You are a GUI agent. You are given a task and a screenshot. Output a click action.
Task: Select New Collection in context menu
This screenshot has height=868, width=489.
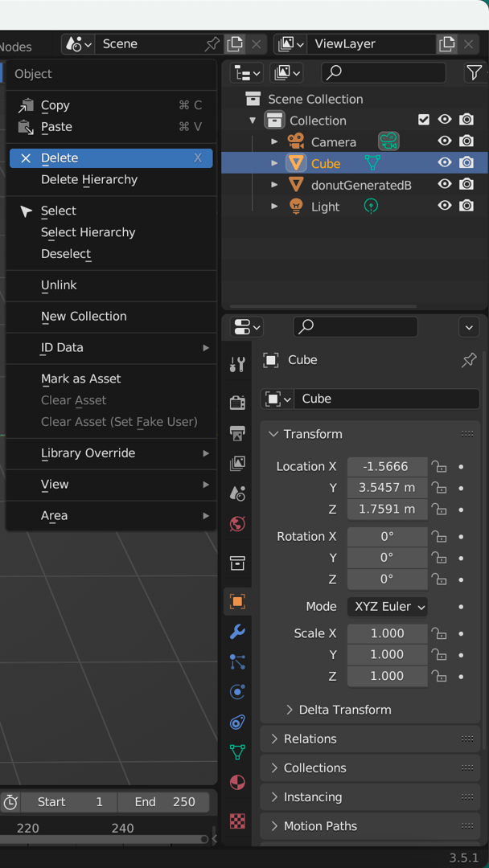pyautogui.click(x=84, y=317)
